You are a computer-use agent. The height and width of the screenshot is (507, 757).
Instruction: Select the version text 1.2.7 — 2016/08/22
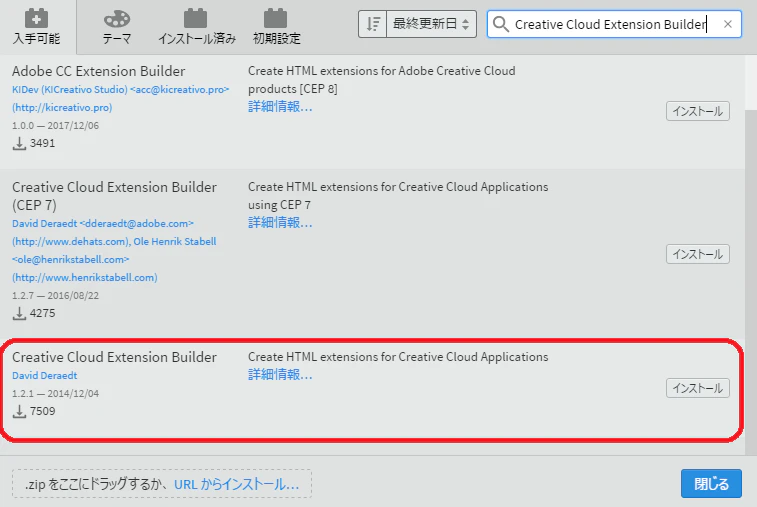[x=56, y=296]
